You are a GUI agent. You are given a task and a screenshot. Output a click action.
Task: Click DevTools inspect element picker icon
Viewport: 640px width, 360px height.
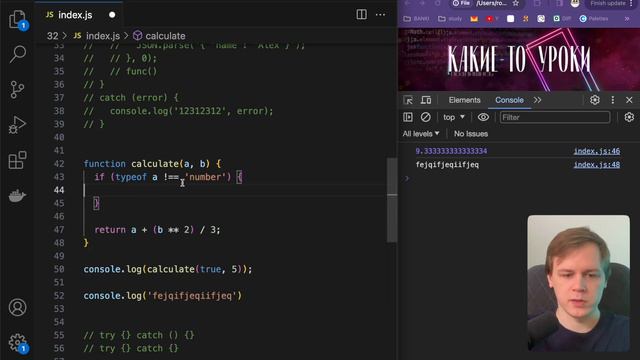coord(408,100)
